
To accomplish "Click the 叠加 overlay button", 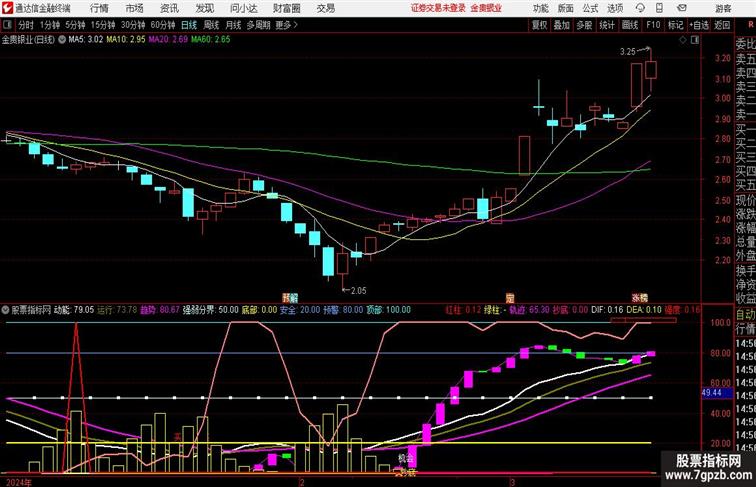I will tap(562, 25).
